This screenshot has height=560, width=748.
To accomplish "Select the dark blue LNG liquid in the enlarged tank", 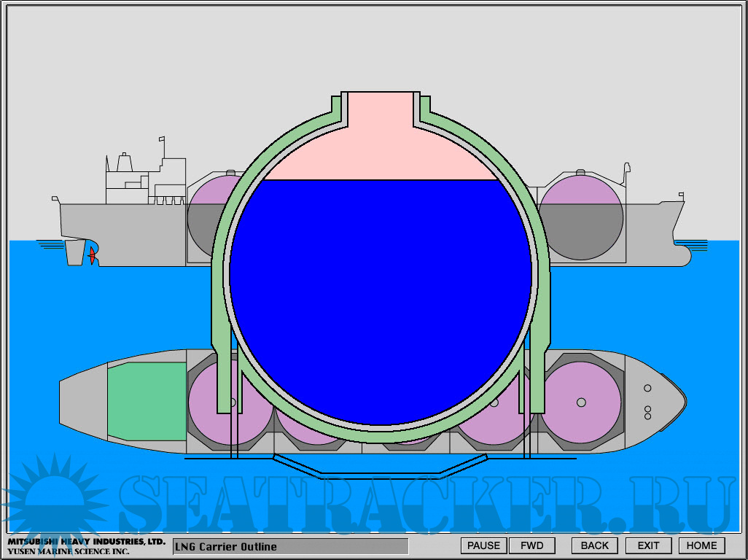I will [380, 292].
